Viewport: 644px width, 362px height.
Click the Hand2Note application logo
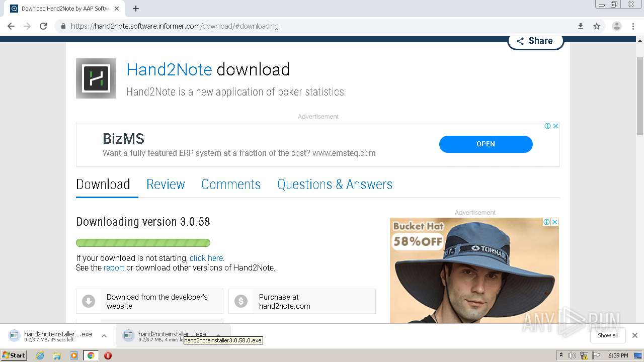point(96,78)
